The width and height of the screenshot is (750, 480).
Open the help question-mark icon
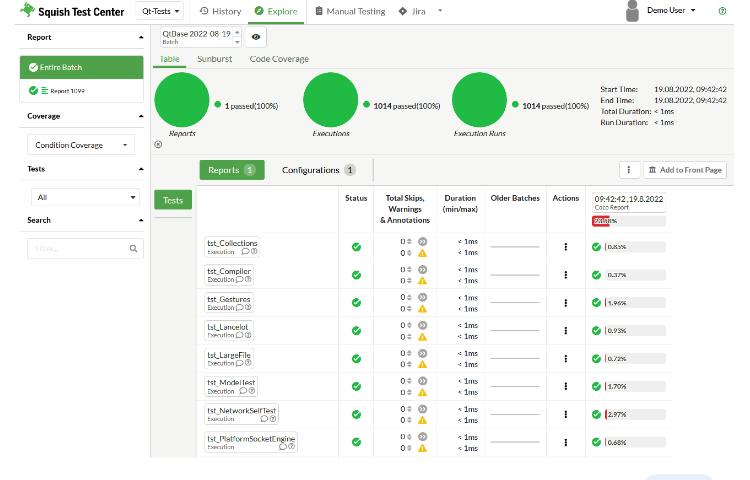[722, 11]
